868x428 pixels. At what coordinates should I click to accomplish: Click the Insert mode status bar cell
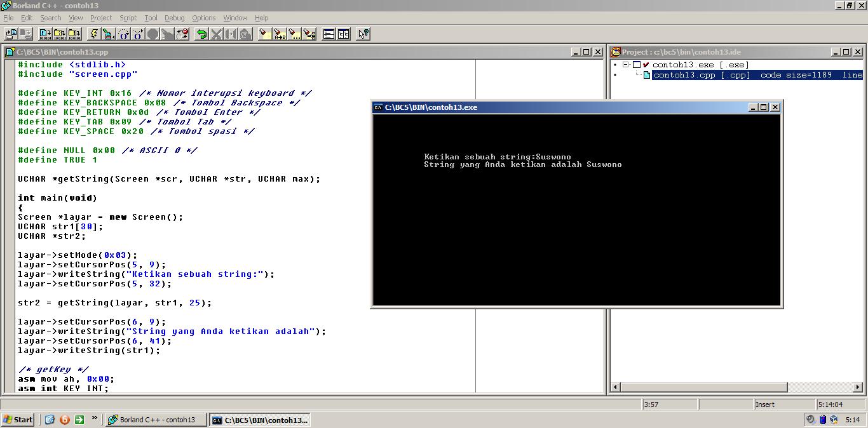pos(783,405)
